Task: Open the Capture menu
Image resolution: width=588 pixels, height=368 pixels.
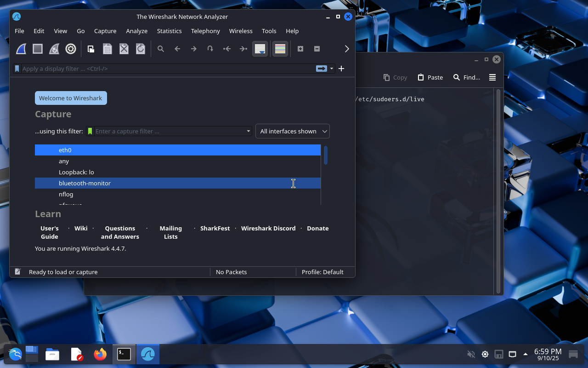Action: coord(105,31)
